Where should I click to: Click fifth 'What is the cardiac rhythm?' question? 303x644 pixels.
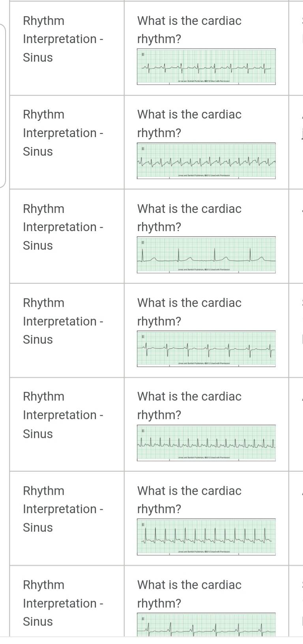coord(189,406)
